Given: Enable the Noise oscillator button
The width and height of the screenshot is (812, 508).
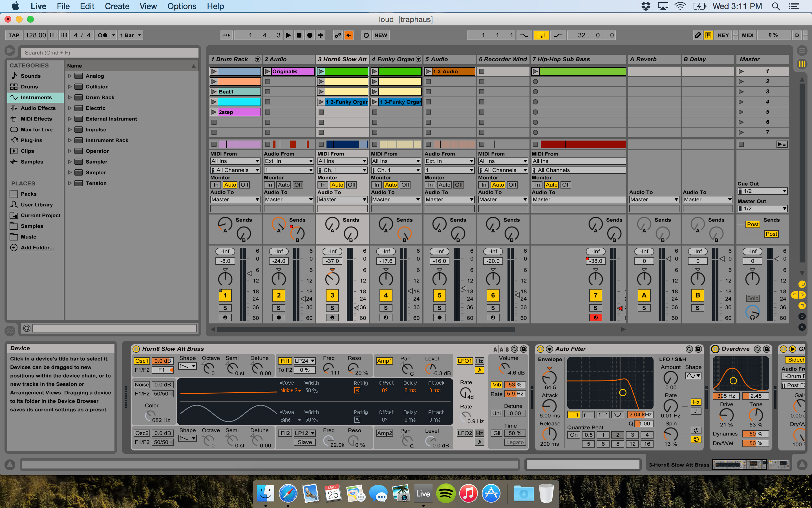Looking at the screenshot, I should click(142, 385).
